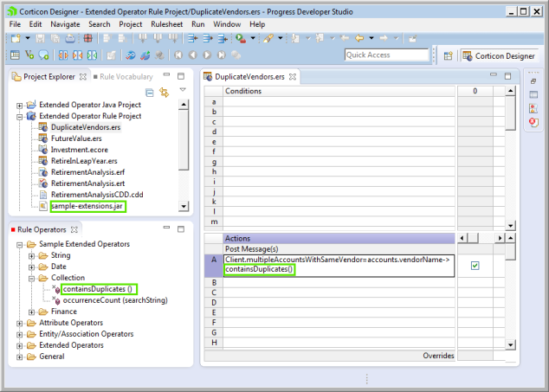Viewport: 549px width, 392px height.
Task: Click the speech bubble with plus icon
Action: point(43,55)
